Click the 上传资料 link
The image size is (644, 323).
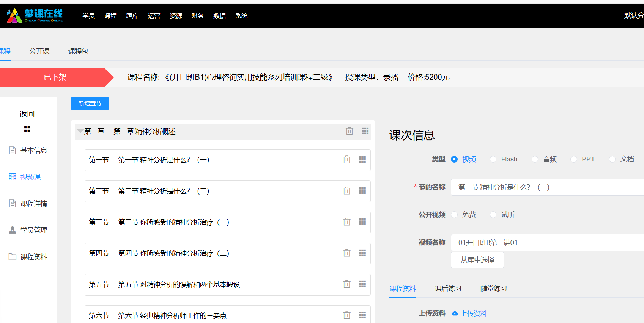[x=474, y=313]
